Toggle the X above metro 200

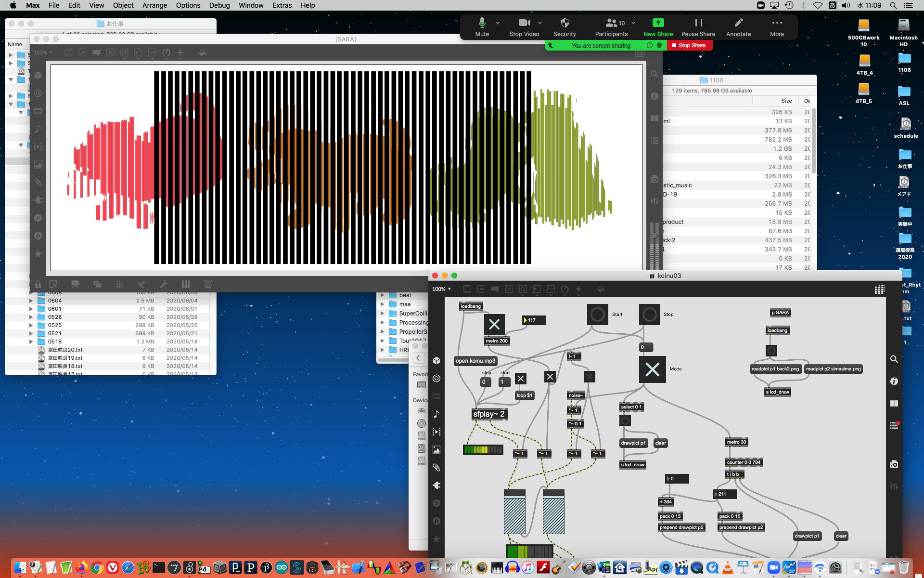pos(494,325)
